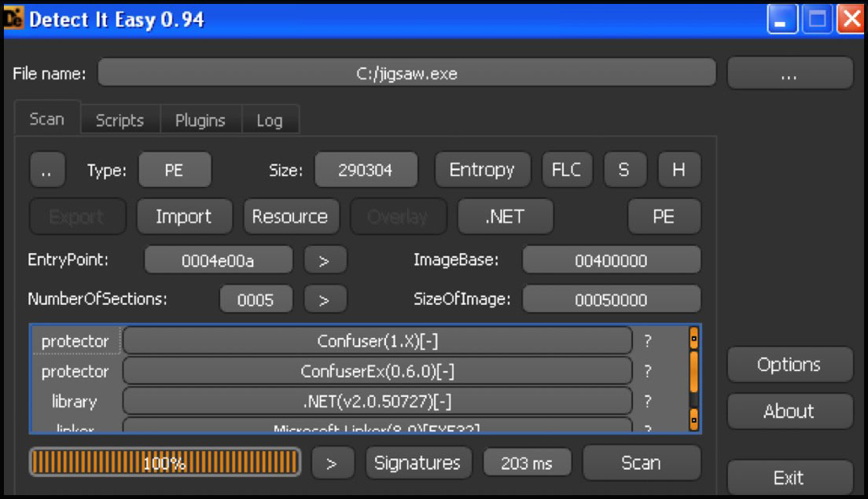Select the .NET(v2.0.50727)[-] library result
The image size is (868, 499).
pos(377,401)
